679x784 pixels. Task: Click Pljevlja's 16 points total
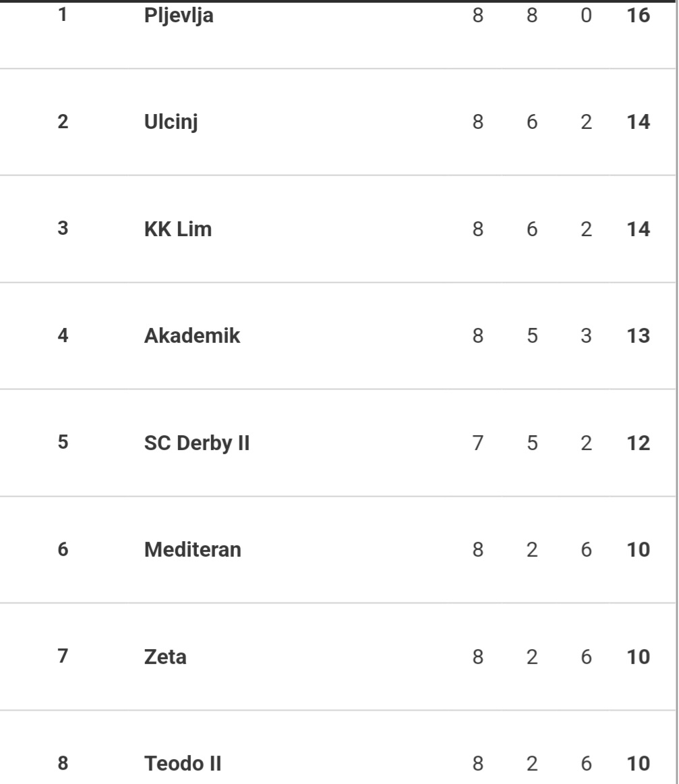tap(638, 15)
